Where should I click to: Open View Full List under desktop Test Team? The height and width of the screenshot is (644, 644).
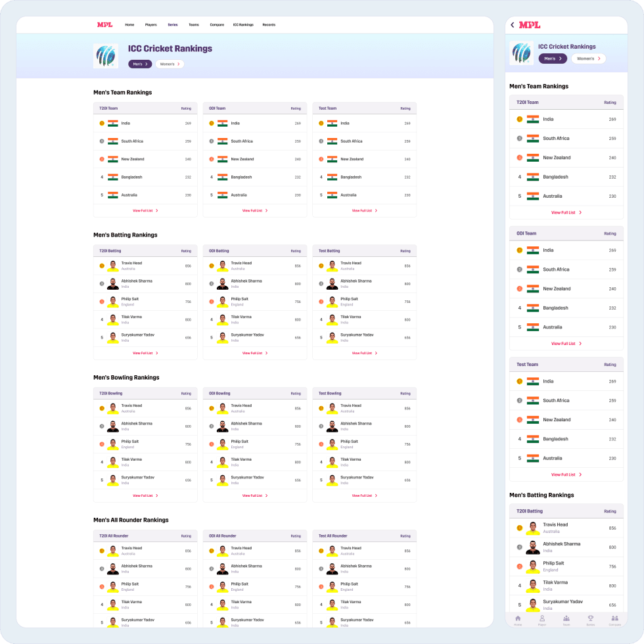click(365, 211)
